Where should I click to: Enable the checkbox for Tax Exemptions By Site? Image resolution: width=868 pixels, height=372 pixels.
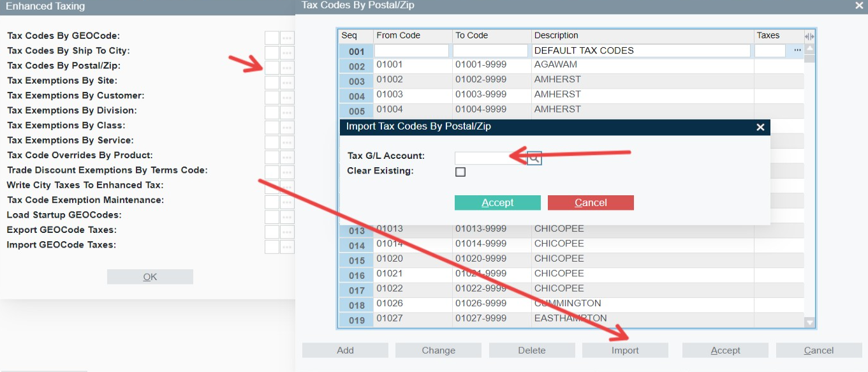pos(272,81)
